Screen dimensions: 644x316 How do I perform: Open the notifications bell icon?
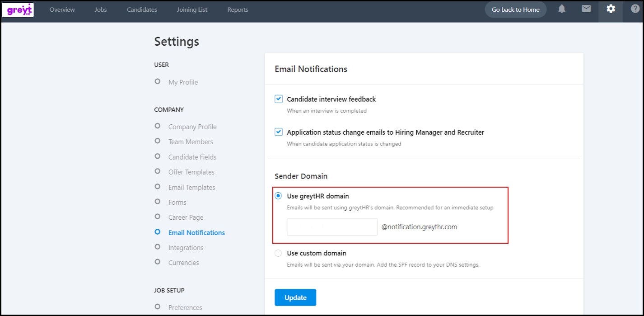[561, 9]
